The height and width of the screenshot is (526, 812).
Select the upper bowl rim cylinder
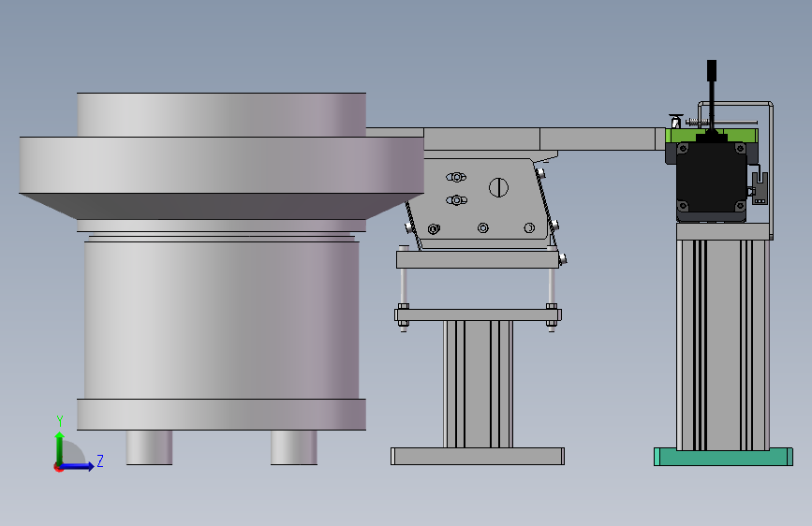222,115
